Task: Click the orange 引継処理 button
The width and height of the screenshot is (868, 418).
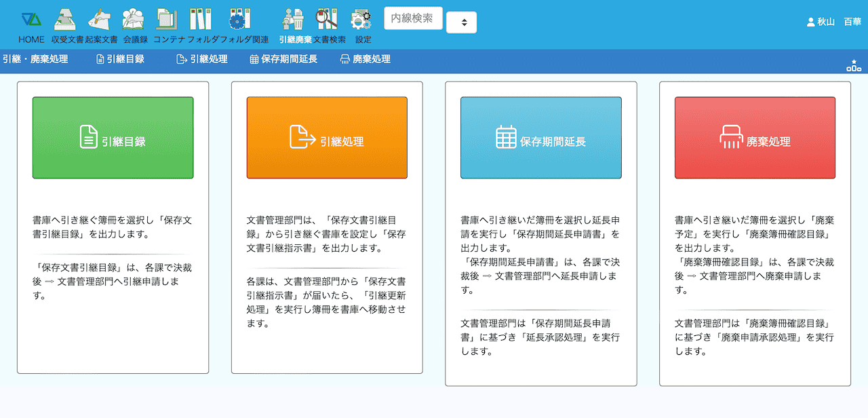Action: coord(327,138)
